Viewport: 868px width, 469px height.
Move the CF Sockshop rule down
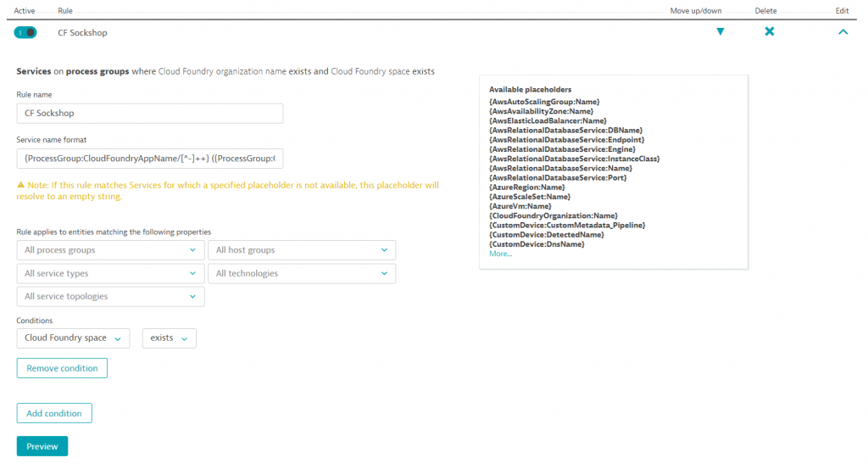pyautogui.click(x=720, y=32)
